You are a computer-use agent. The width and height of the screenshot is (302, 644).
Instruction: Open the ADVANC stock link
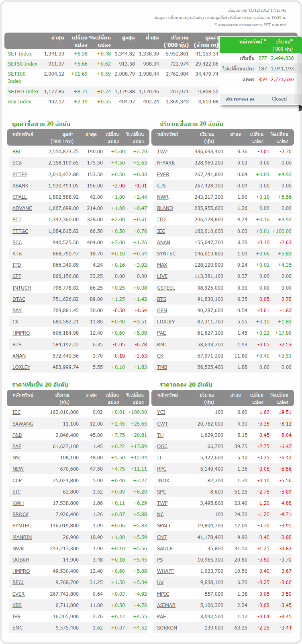point(22,208)
